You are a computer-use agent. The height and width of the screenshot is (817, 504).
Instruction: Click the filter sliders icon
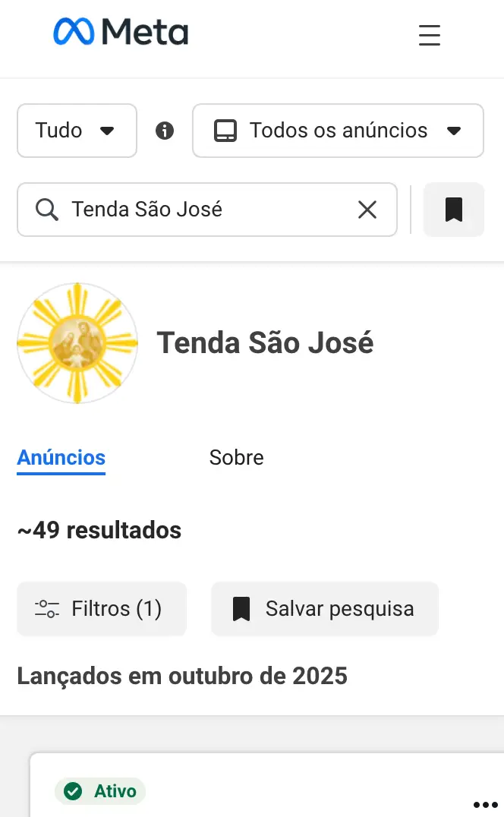[x=47, y=609]
